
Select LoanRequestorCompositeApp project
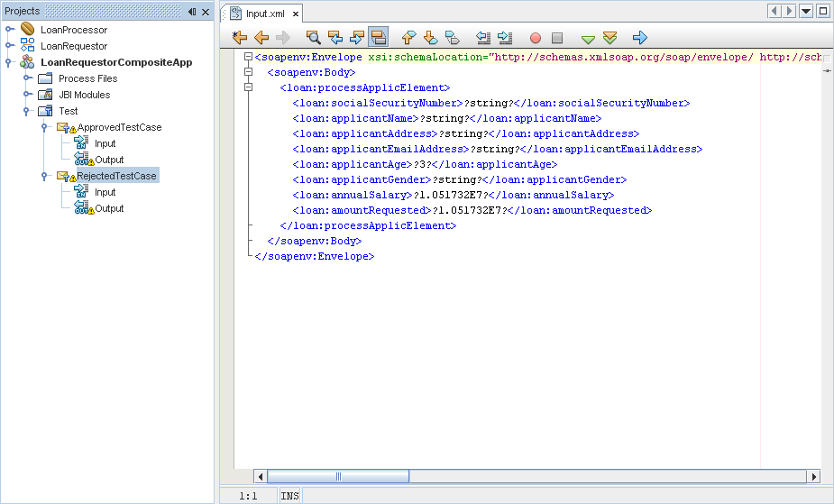(x=116, y=62)
